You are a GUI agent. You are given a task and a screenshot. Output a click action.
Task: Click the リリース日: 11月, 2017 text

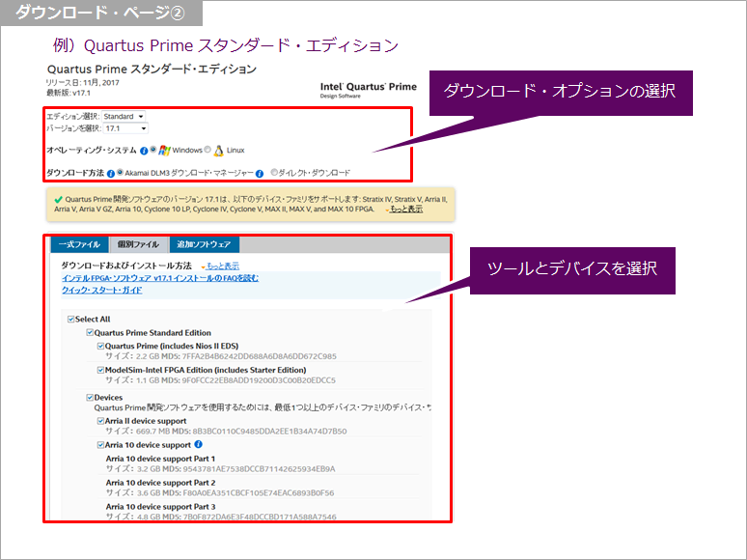pos(82,82)
